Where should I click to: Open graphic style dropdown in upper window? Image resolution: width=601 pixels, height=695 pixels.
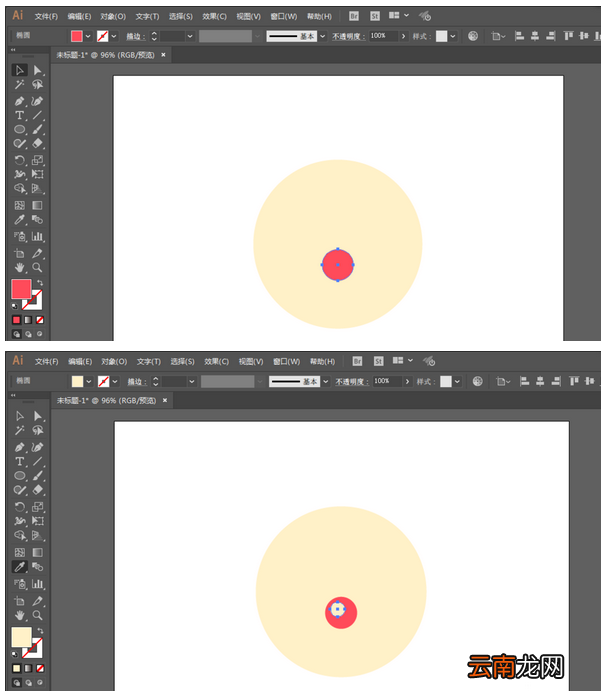[x=453, y=36]
